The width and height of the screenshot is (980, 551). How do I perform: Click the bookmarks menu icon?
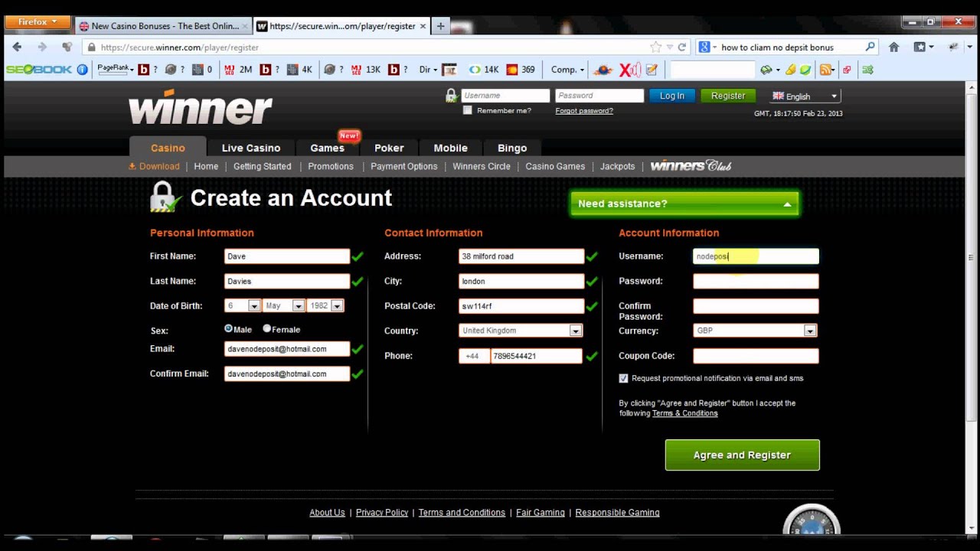point(920,47)
